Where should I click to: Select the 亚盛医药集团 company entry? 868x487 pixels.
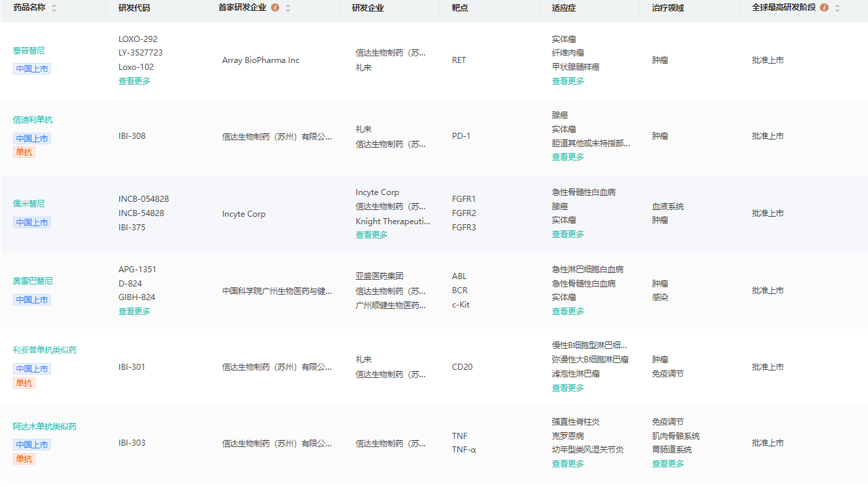(x=379, y=276)
